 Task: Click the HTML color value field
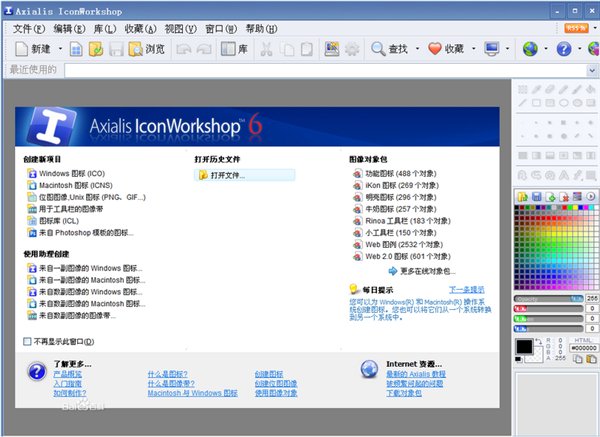point(582,346)
